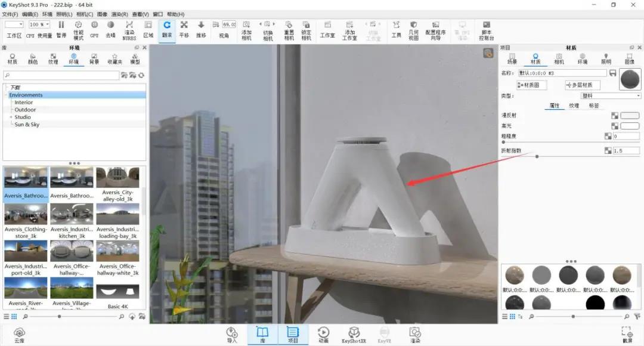This screenshot has height=346, width=644.
Task: Open the 类型 material type dropdown
Action: point(611,95)
